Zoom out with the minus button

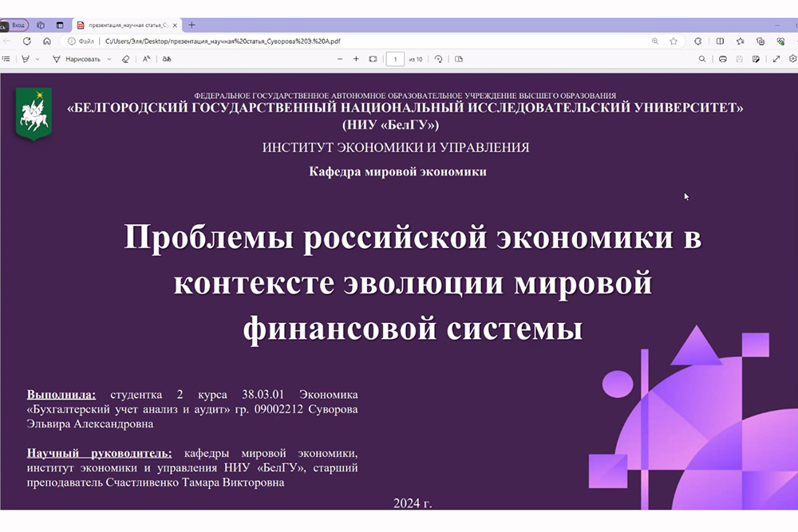click(340, 59)
